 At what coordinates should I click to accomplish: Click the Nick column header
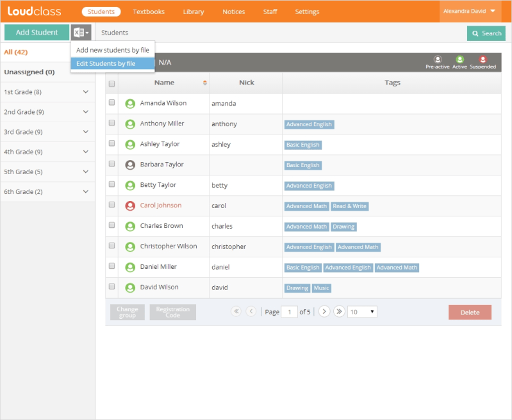point(247,83)
